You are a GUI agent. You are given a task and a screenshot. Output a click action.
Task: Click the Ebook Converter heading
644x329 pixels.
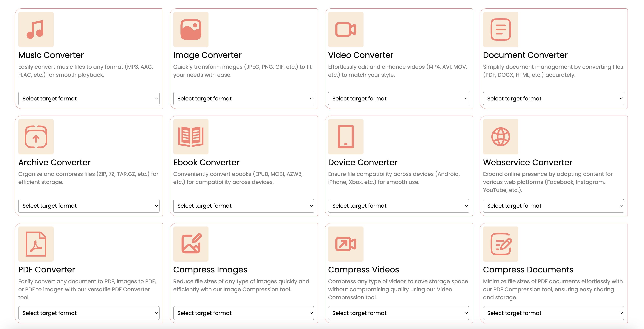coord(206,162)
